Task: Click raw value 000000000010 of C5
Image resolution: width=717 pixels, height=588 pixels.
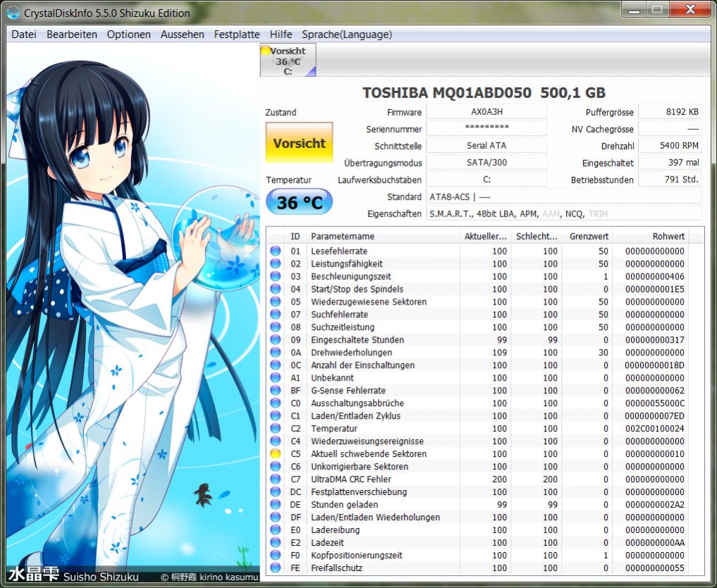Action: (x=655, y=453)
